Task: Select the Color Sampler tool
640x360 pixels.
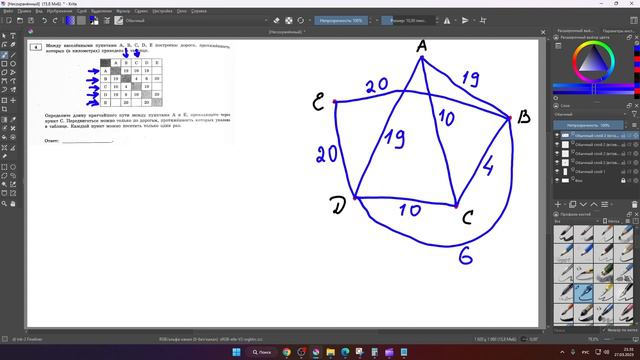Action: [13, 120]
